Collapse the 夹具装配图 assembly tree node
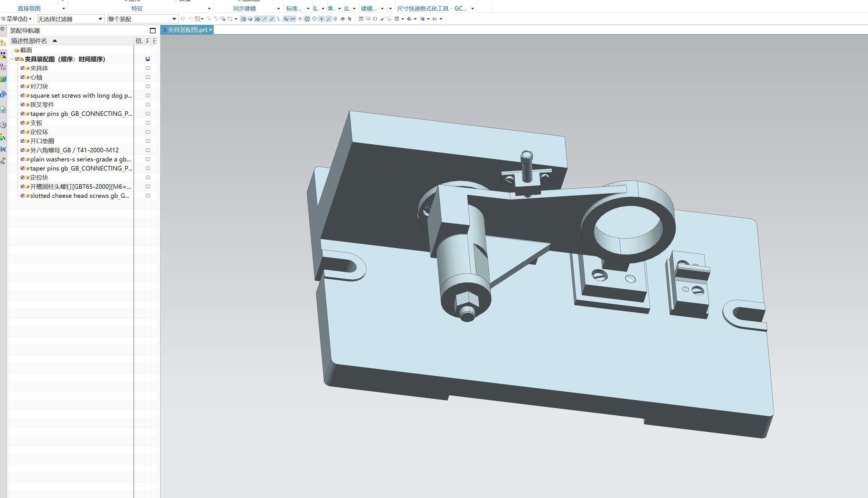 pyautogui.click(x=12, y=59)
